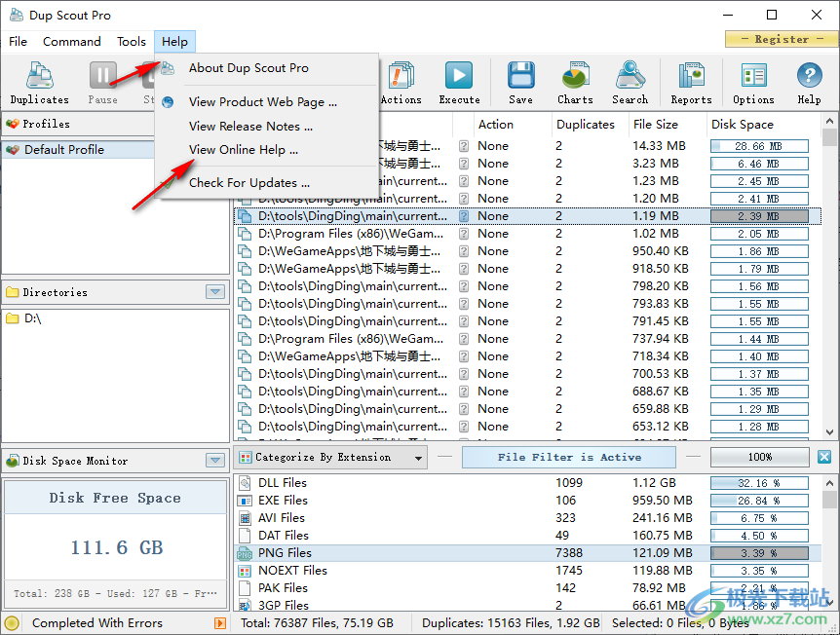This screenshot has height=635, width=840.
Task: Click the yellow status circle icon
Action: 12,623
